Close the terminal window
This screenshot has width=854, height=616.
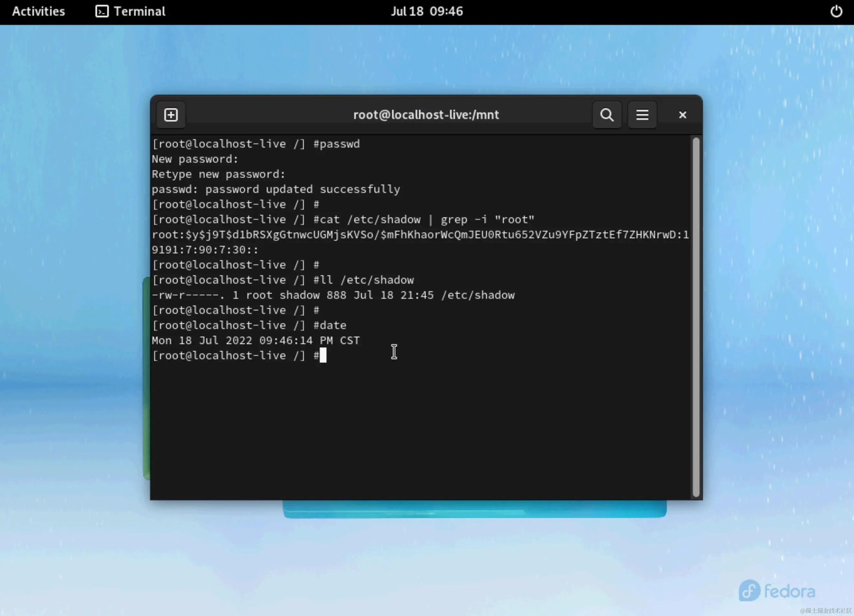coord(682,115)
